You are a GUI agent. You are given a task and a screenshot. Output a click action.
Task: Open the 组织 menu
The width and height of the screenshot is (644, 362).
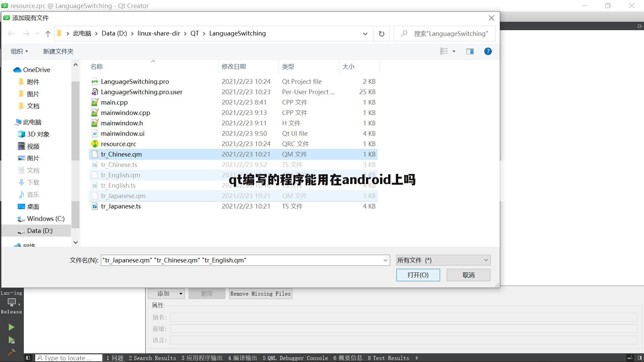tap(19, 51)
